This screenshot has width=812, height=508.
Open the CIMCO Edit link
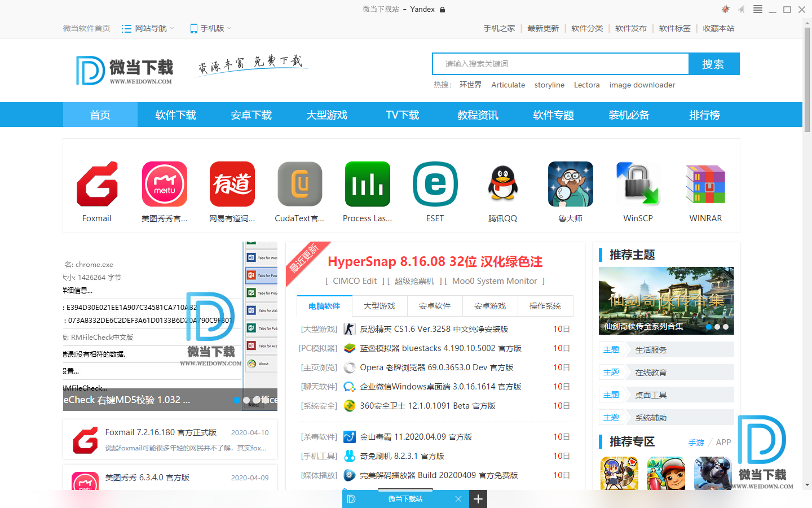(x=355, y=281)
